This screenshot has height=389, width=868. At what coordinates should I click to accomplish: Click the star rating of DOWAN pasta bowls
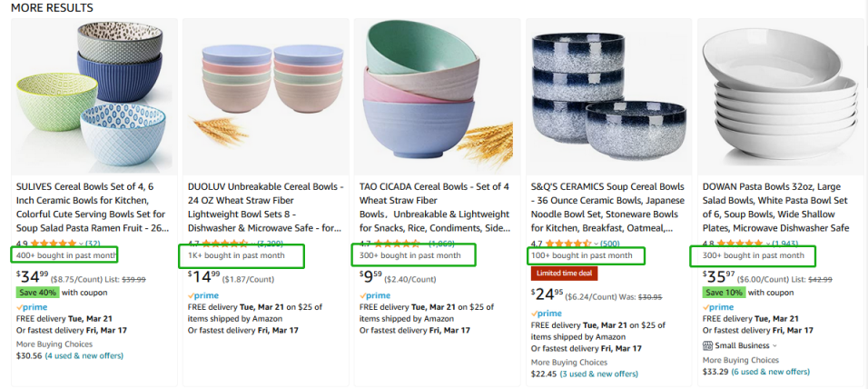[740, 244]
